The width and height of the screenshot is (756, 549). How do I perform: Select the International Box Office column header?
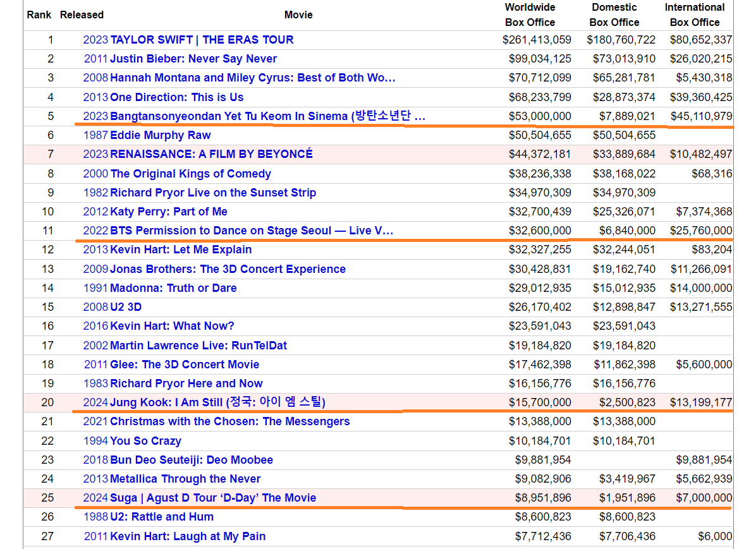[x=695, y=15]
